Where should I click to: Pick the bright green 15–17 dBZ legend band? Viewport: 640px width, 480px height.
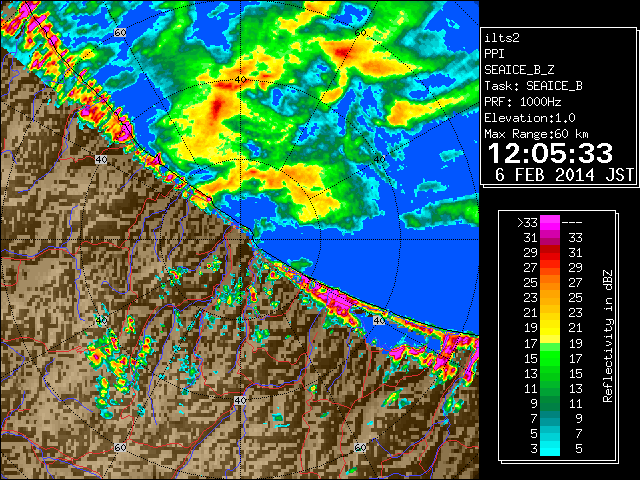(x=550, y=358)
